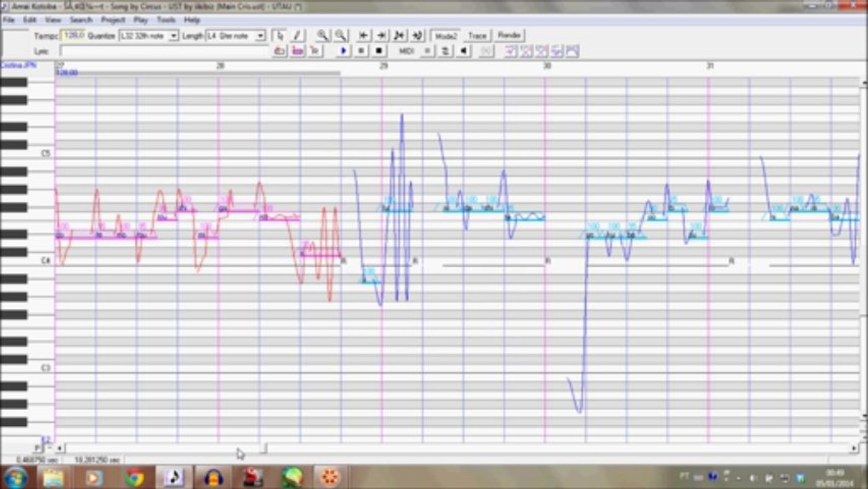Open Chrome from the taskbar
This screenshot has width=868, height=489.
click(x=134, y=477)
